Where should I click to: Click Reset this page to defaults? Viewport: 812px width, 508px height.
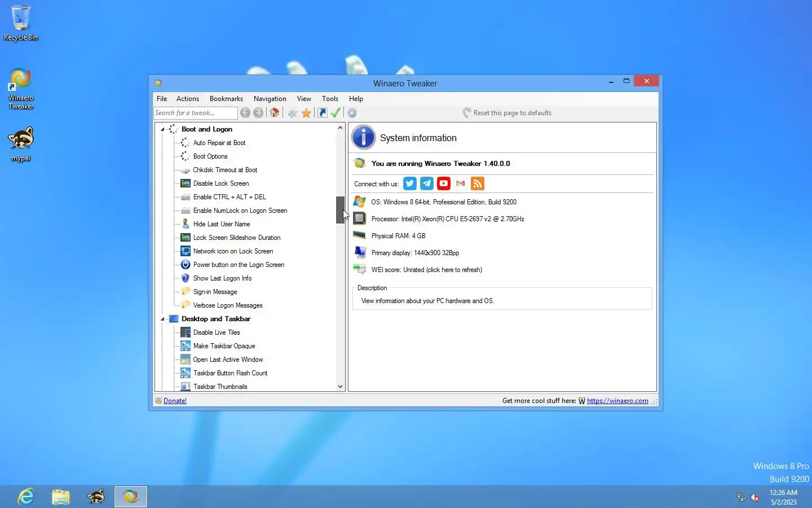pyautogui.click(x=507, y=113)
